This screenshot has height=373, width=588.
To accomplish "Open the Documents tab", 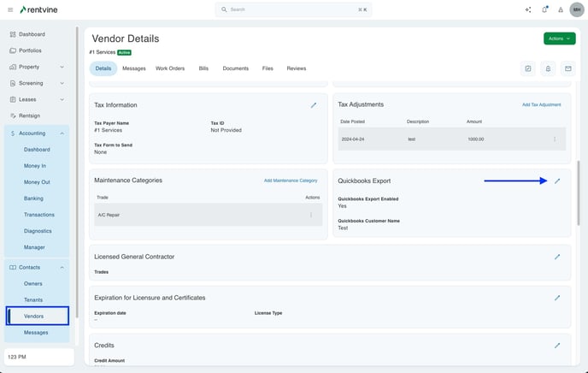I will [x=236, y=68].
